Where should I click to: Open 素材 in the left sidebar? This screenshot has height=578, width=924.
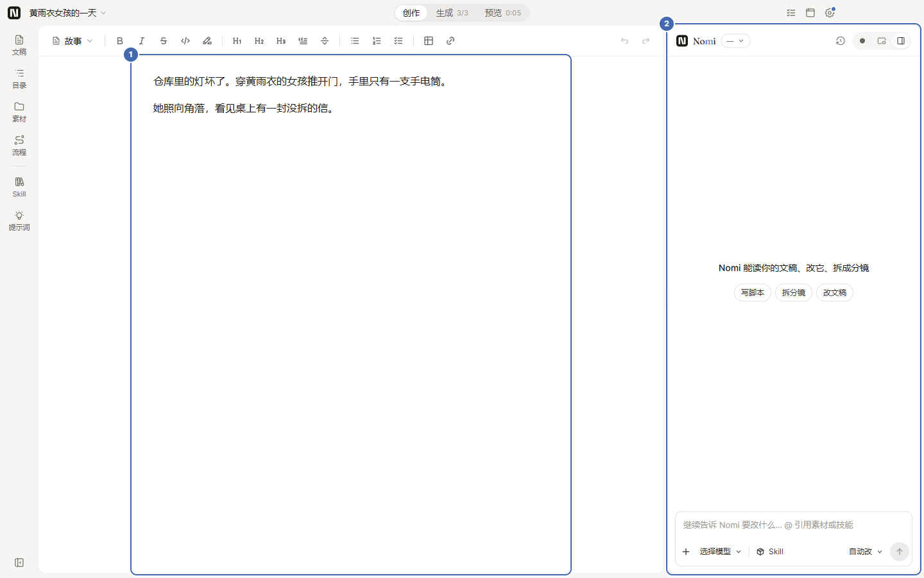point(19,112)
